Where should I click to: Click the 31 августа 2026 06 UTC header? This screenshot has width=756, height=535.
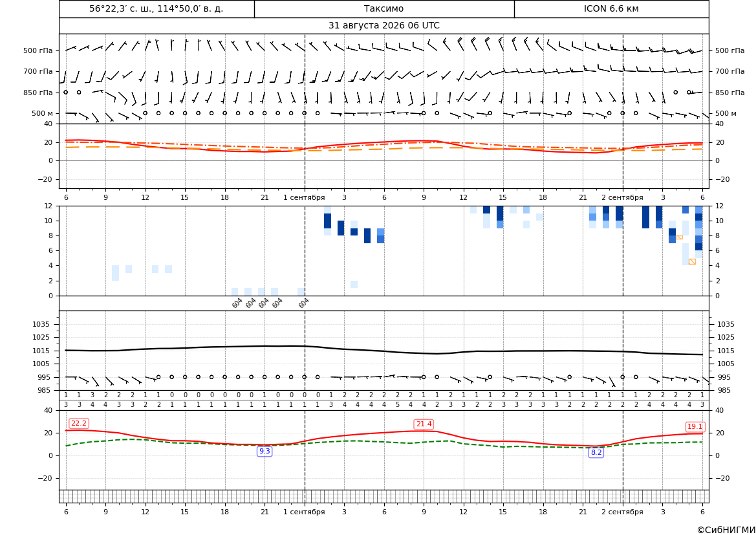coord(383,26)
